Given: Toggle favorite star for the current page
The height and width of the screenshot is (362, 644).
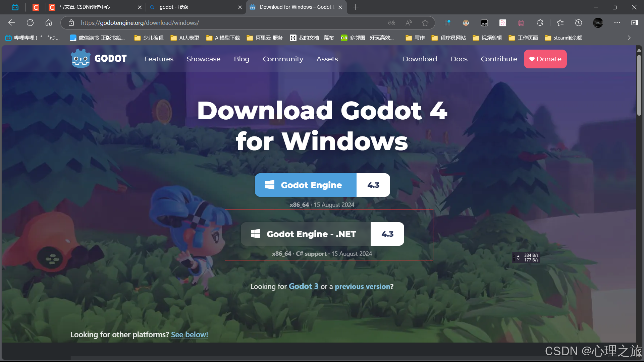Looking at the screenshot, I should 425,22.
